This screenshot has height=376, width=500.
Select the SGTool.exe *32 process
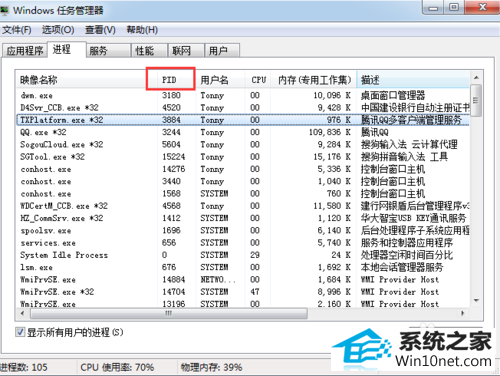[243, 157]
